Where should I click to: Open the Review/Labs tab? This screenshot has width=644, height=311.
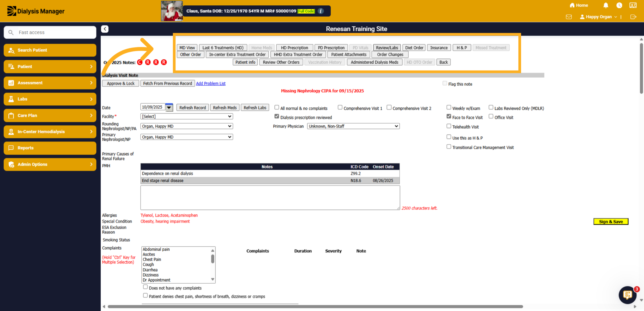click(387, 48)
